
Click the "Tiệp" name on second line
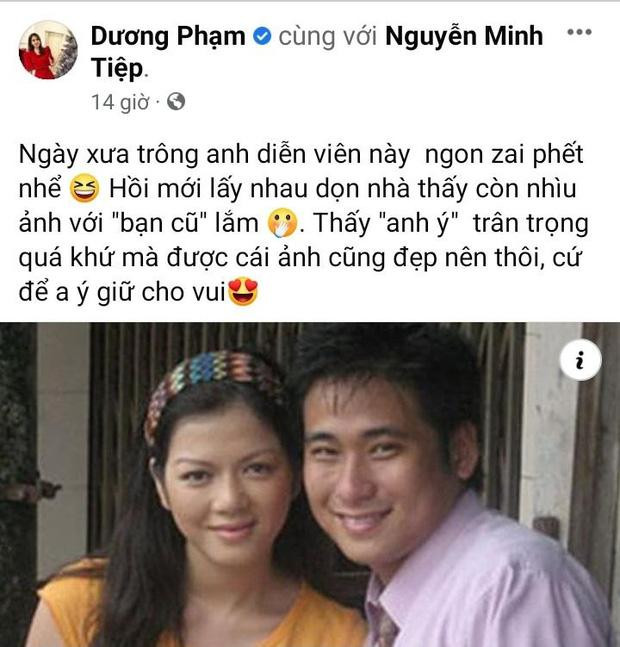click(117, 68)
